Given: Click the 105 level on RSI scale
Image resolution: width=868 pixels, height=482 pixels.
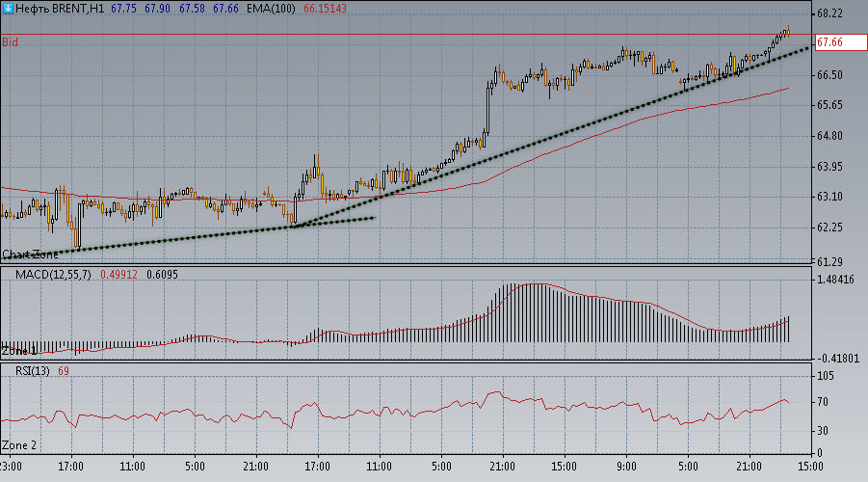Looking at the screenshot, I should (824, 376).
